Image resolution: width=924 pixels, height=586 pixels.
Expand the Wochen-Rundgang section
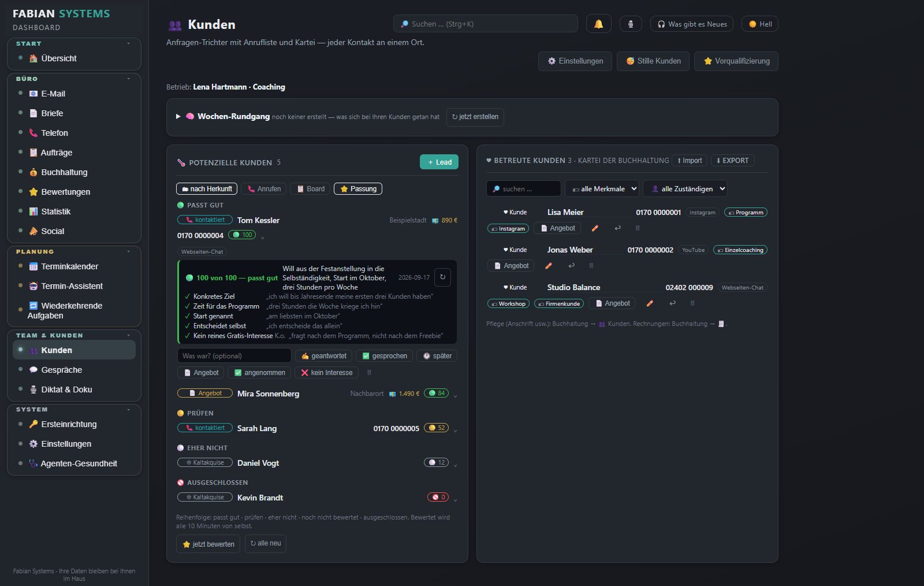pos(178,116)
